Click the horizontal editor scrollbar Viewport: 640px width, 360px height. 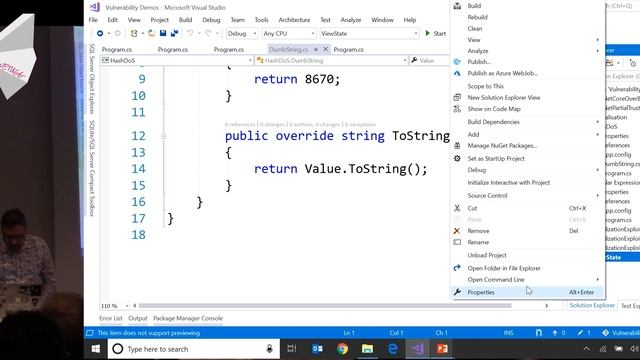point(324,305)
